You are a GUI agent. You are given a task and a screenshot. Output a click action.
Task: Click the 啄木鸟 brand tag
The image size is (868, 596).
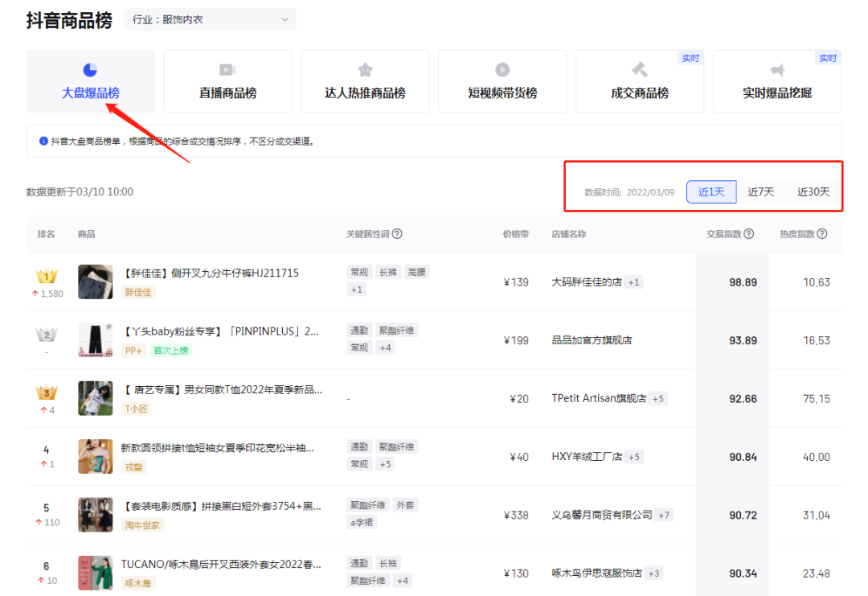coord(138,583)
